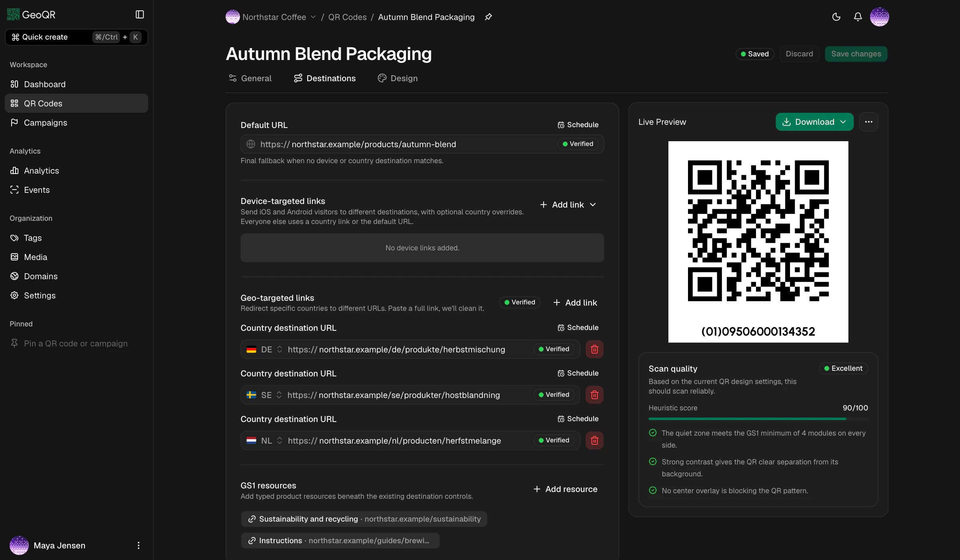This screenshot has height=560, width=960.
Task: Navigate to QR Codes breadcrumb
Action: pos(347,17)
